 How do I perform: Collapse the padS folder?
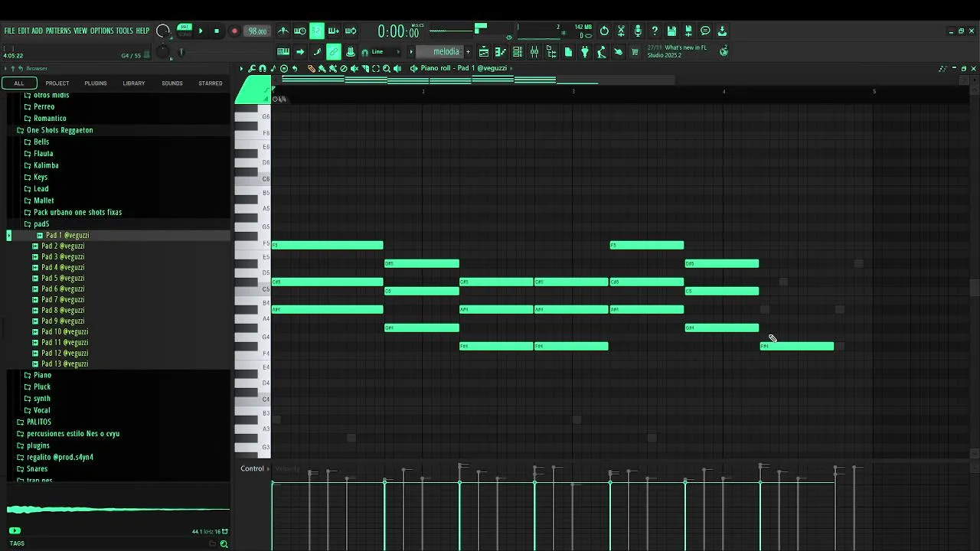click(x=41, y=224)
